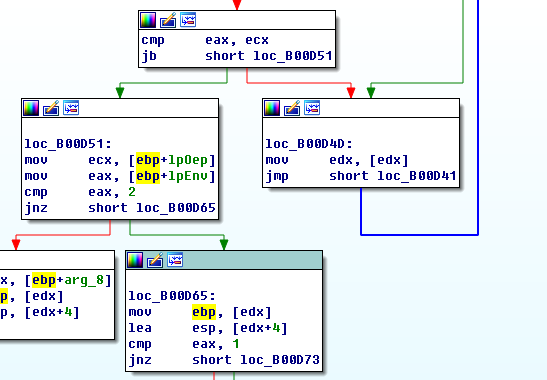Click the group icon on the loc_B00D65 block

175,260
